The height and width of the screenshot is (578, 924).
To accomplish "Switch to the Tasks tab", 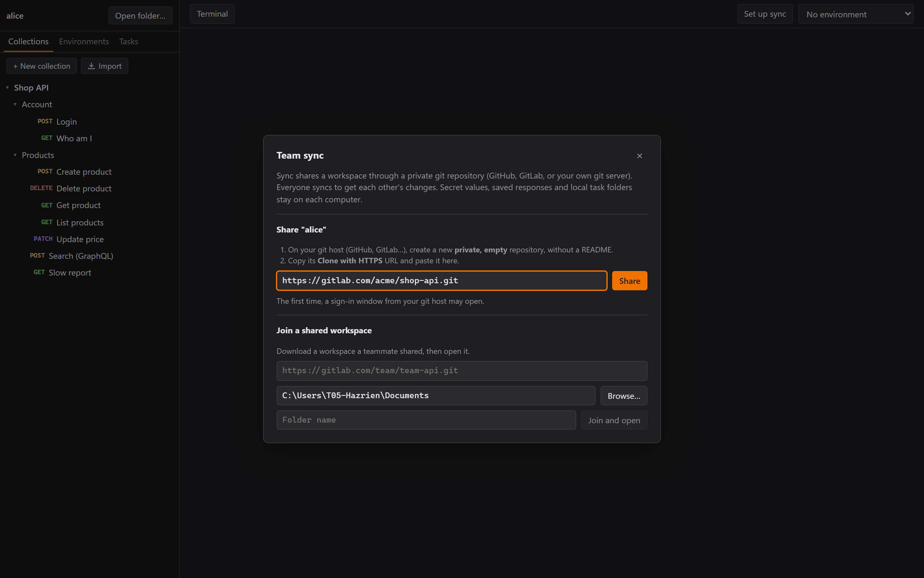I will [129, 41].
